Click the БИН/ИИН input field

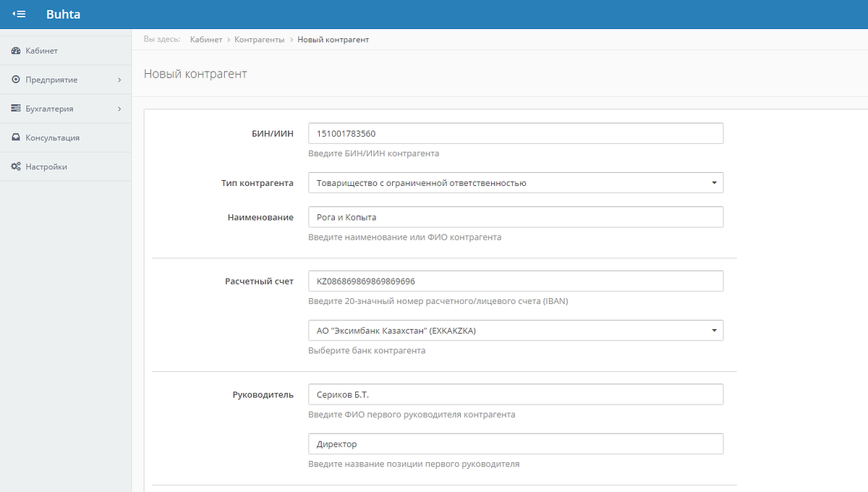516,134
